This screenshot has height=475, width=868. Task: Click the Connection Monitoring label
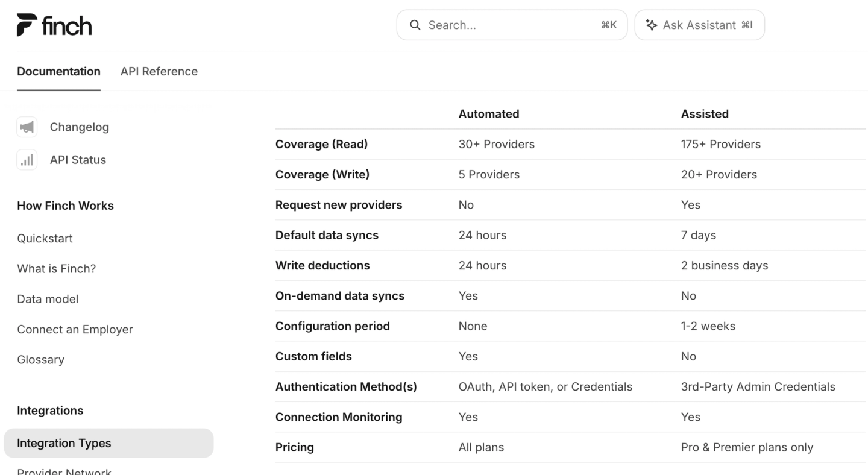coord(339,417)
